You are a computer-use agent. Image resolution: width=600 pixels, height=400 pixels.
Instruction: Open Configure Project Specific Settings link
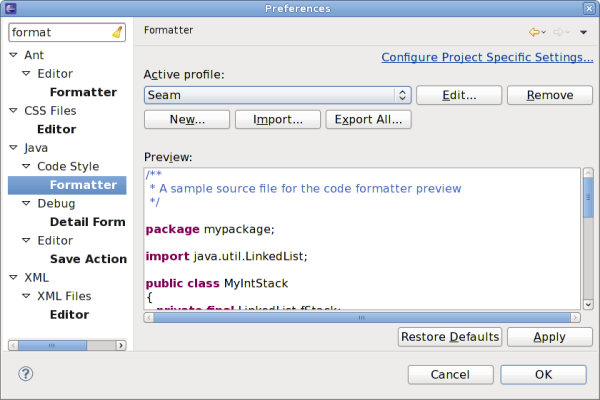click(x=487, y=58)
